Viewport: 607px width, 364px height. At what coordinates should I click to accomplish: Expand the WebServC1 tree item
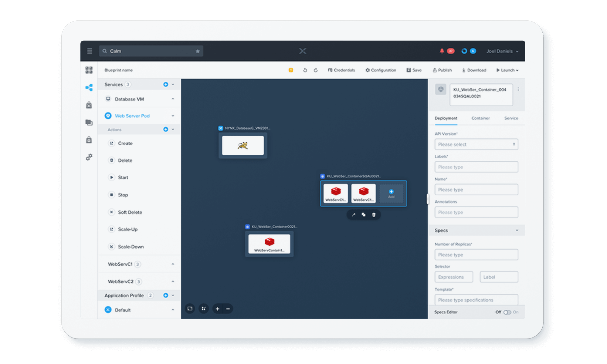coord(173,264)
